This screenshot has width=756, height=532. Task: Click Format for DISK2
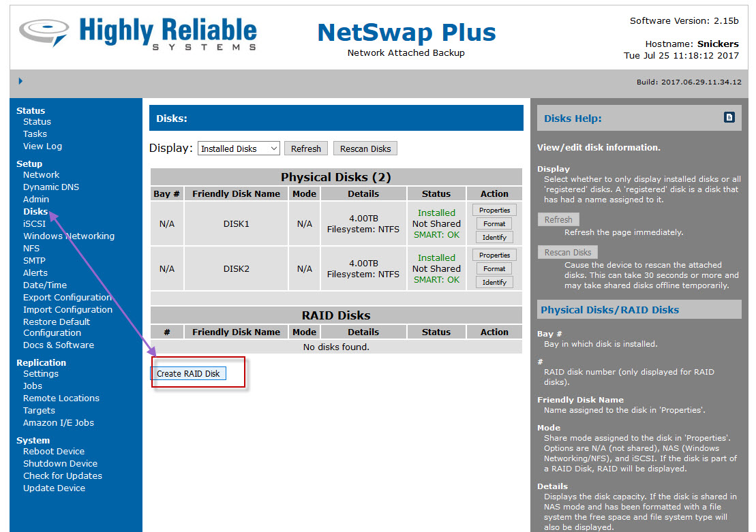coord(494,268)
